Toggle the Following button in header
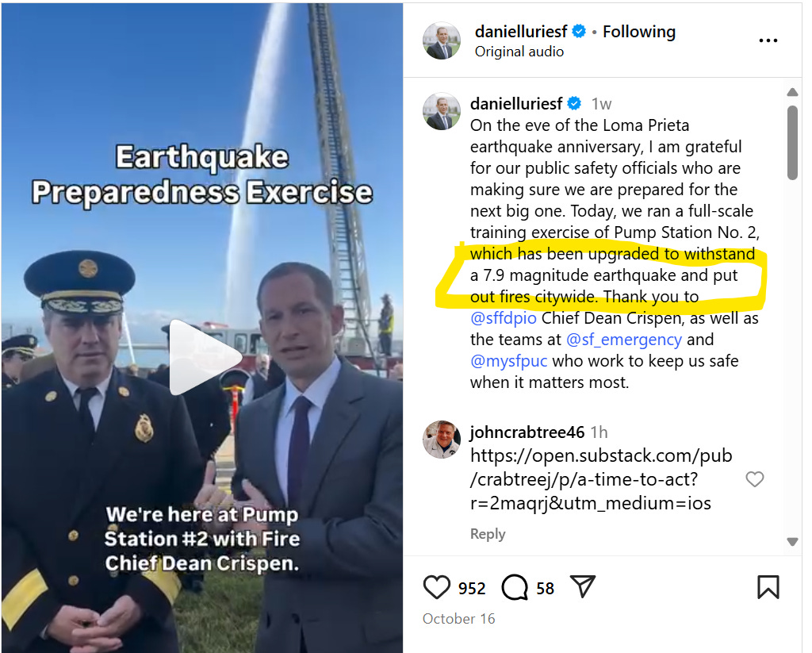Viewport: 812px width, 653px height. [x=639, y=32]
